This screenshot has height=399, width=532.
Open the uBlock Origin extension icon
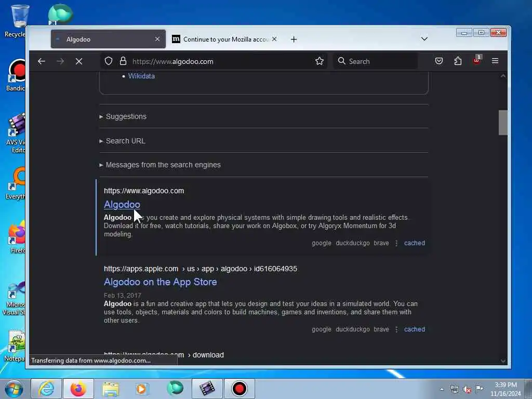pyautogui.click(x=477, y=60)
